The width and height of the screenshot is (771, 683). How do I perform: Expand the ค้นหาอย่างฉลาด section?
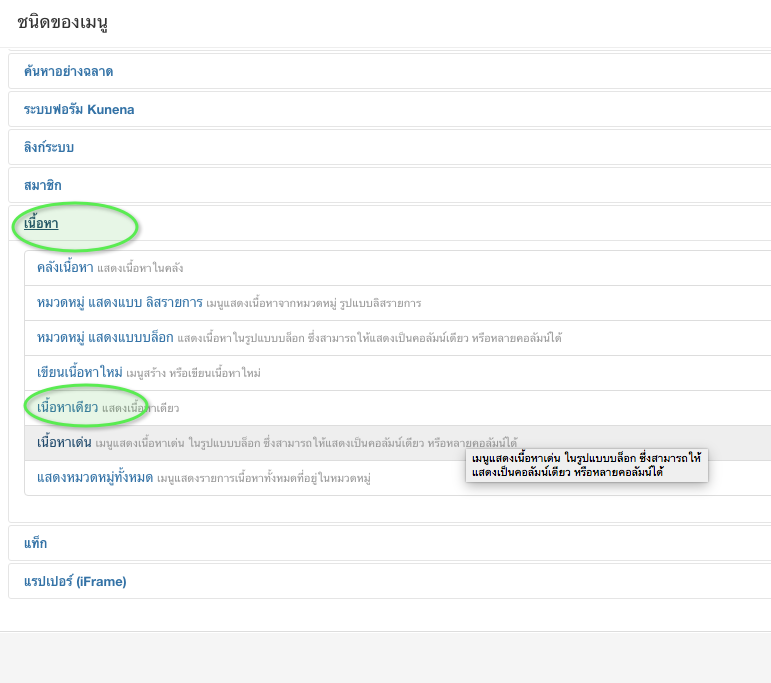tap(68, 72)
